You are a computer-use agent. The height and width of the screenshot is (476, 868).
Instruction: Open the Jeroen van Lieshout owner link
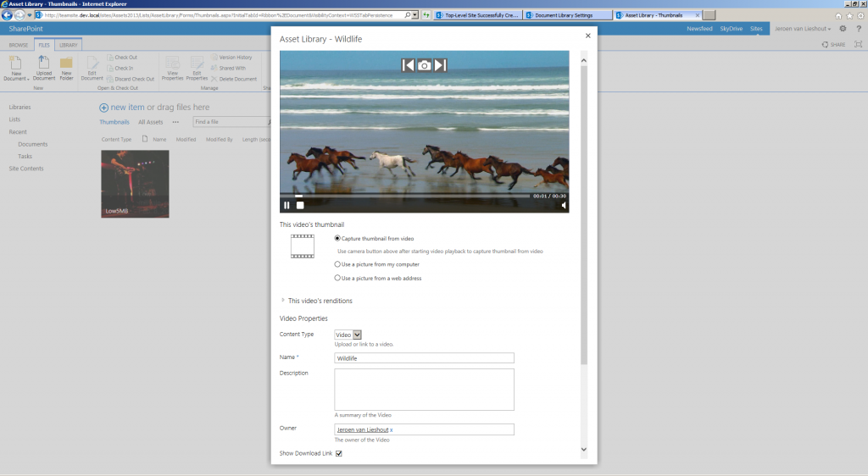(363, 429)
